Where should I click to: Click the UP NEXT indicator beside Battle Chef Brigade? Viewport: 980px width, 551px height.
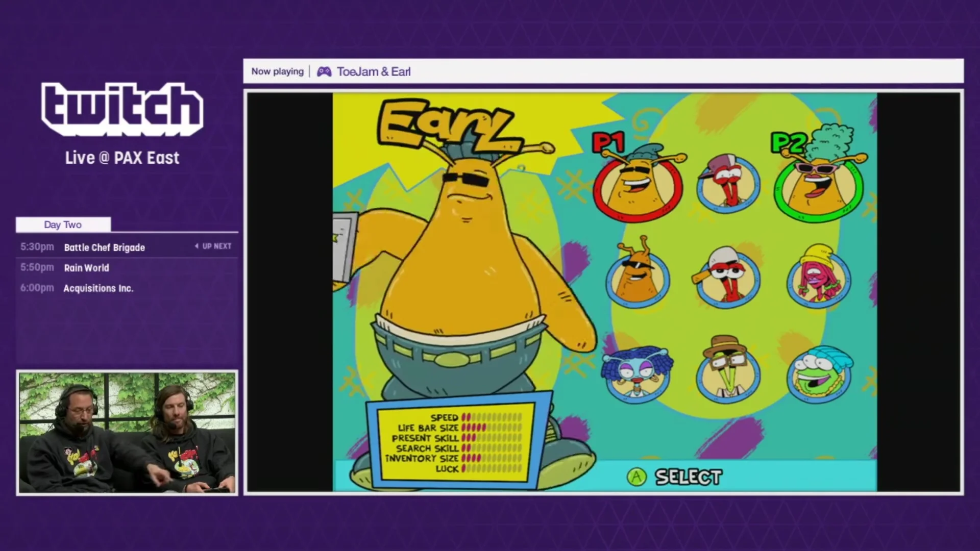point(213,246)
